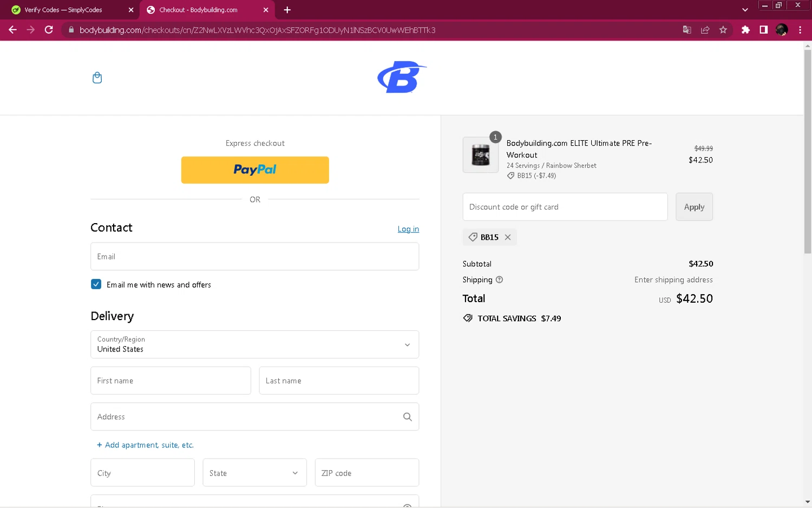Toggle the browser side panel icon
The height and width of the screenshot is (508, 812).
pos(763,30)
